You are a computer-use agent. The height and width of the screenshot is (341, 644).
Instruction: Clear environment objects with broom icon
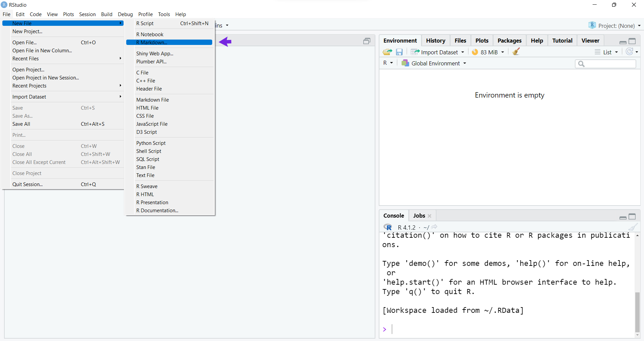516,52
